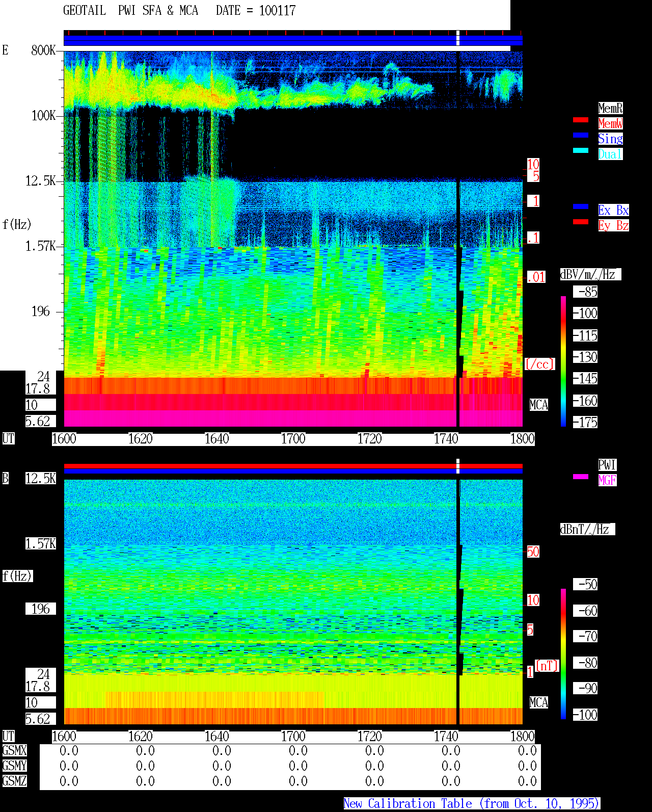Select the MemR legend label

[610, 108]
